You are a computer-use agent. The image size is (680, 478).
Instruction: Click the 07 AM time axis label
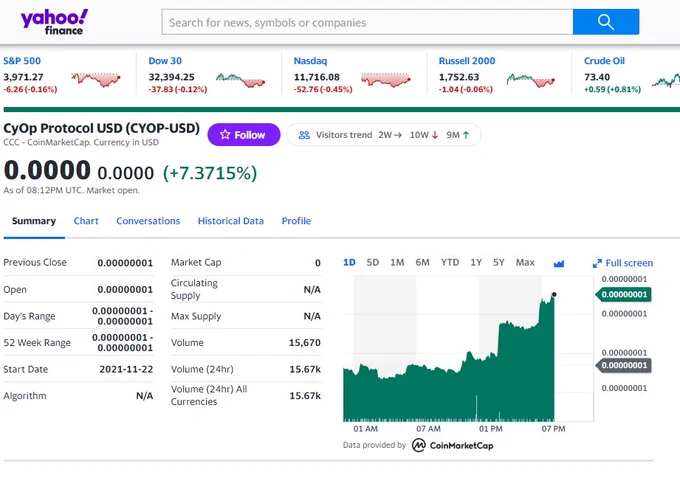(428, 429)
